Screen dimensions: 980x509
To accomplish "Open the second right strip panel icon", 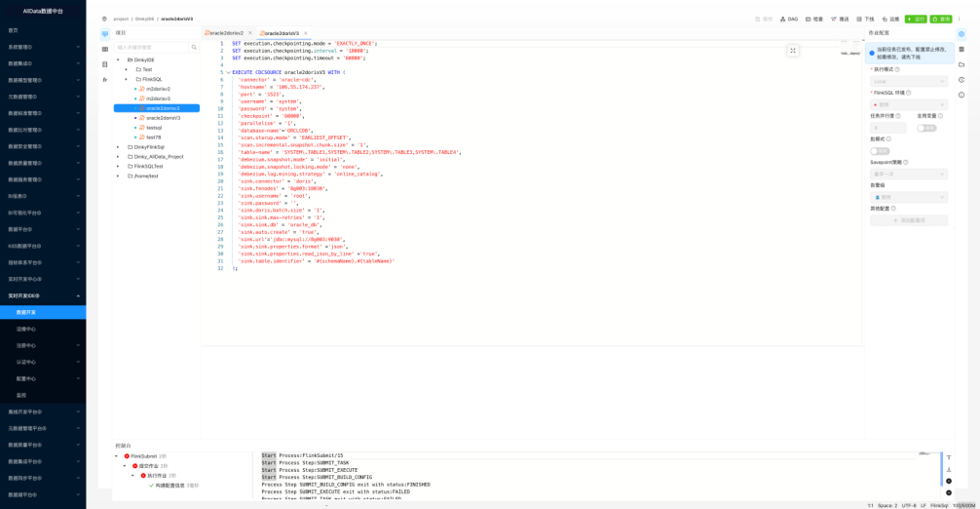I will click(961, 49).
